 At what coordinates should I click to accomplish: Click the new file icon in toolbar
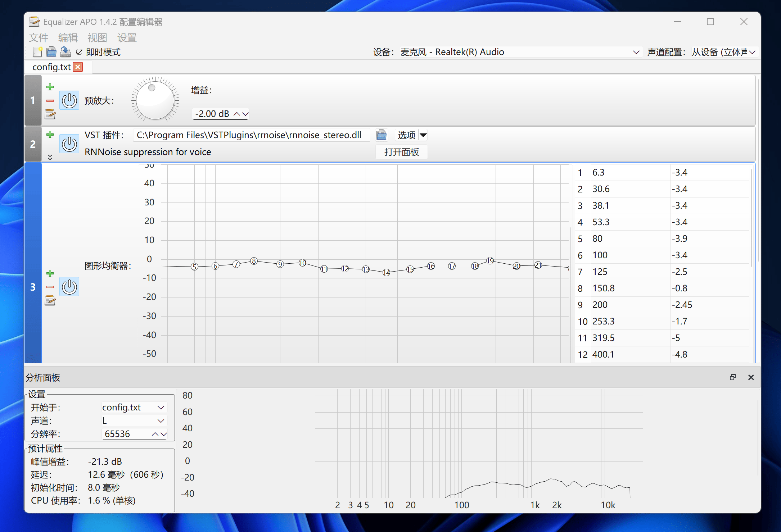pyautogui.click(x=37, y=52)
